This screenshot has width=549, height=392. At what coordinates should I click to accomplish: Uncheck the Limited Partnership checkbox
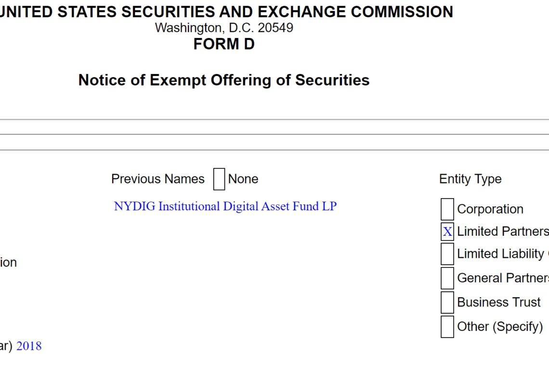(x=447, y=232)
